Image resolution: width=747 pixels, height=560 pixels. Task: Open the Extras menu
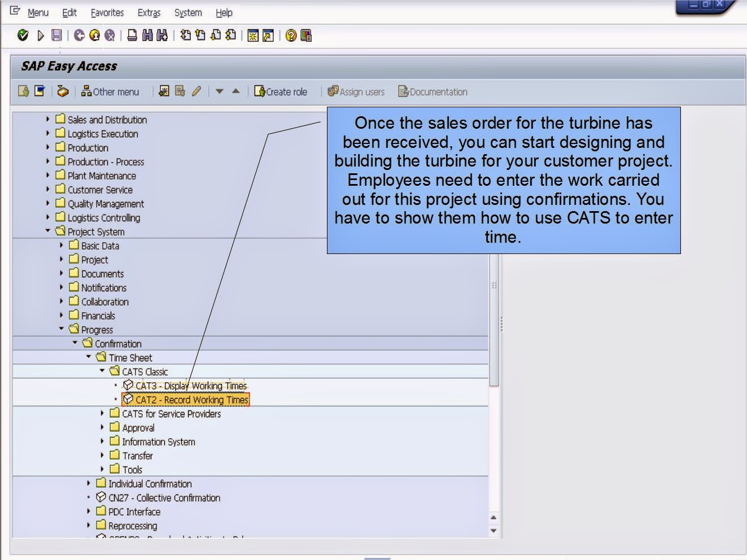pyautogui.click(x=149, y=12)
